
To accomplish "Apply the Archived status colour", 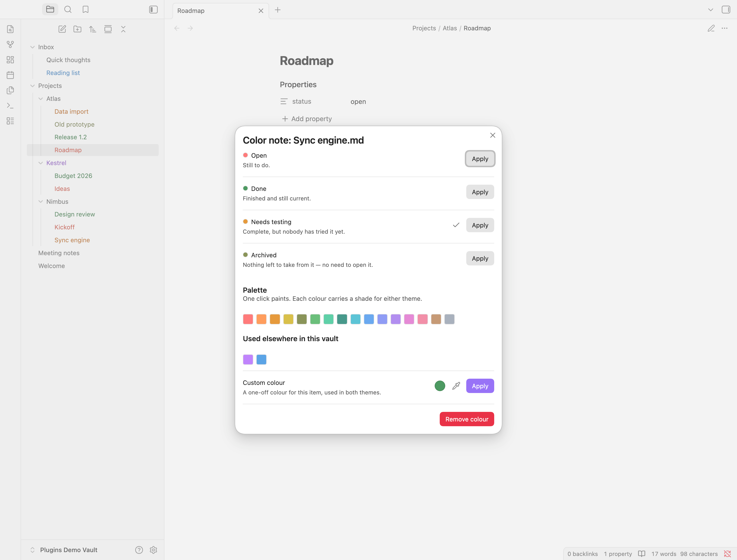I will pos(480,258).
